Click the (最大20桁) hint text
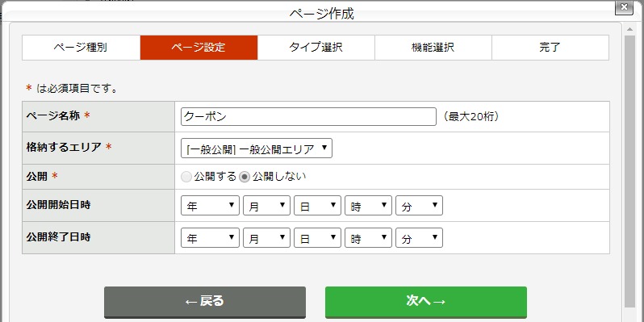Screen dimensions: 644x322 [471, 117]
